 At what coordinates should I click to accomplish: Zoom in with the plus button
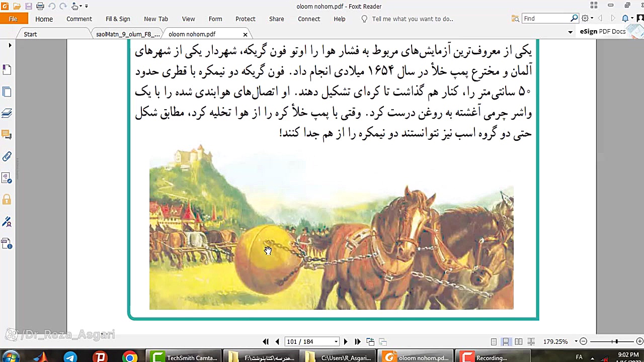tap(639, 341)
